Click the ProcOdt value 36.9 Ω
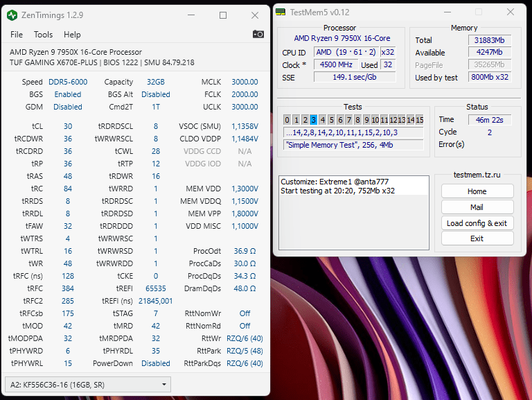The image size is (532, 400). pyautogui.click(x=245, y=251)
